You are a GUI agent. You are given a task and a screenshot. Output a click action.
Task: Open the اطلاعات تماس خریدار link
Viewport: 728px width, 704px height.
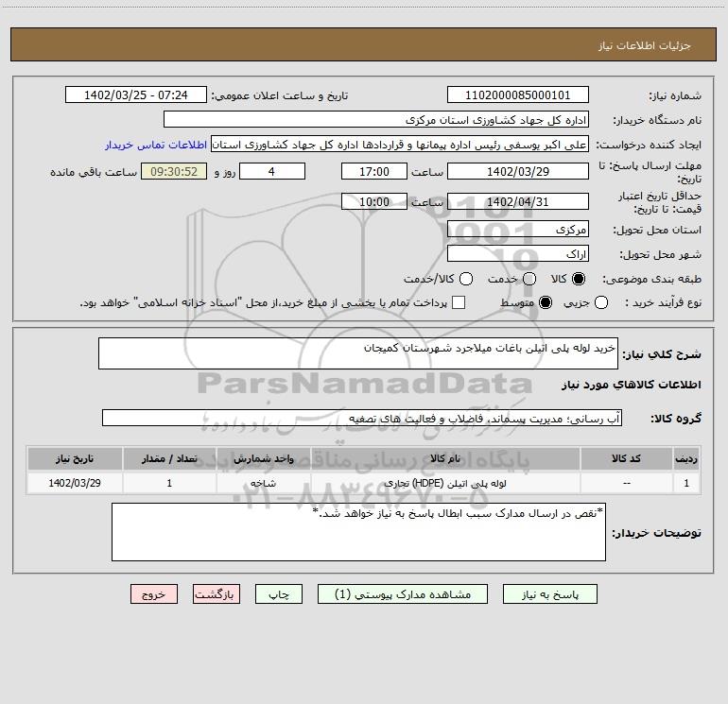click(156, 145)
